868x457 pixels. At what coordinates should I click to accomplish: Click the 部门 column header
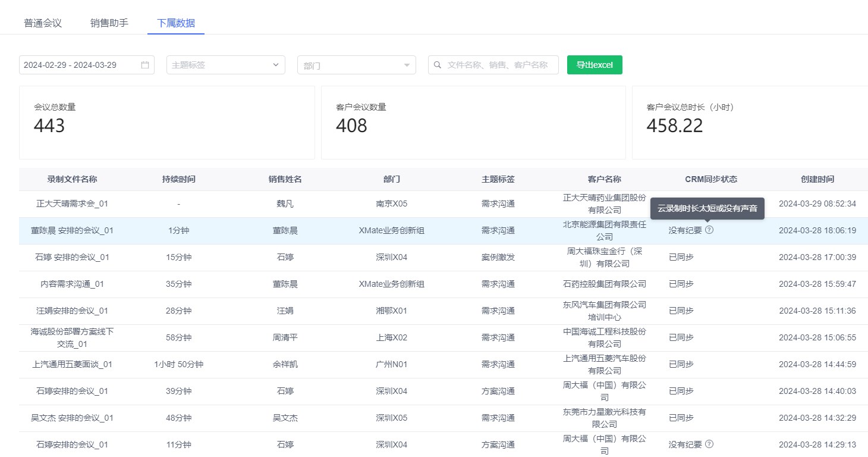coord(392,179)
